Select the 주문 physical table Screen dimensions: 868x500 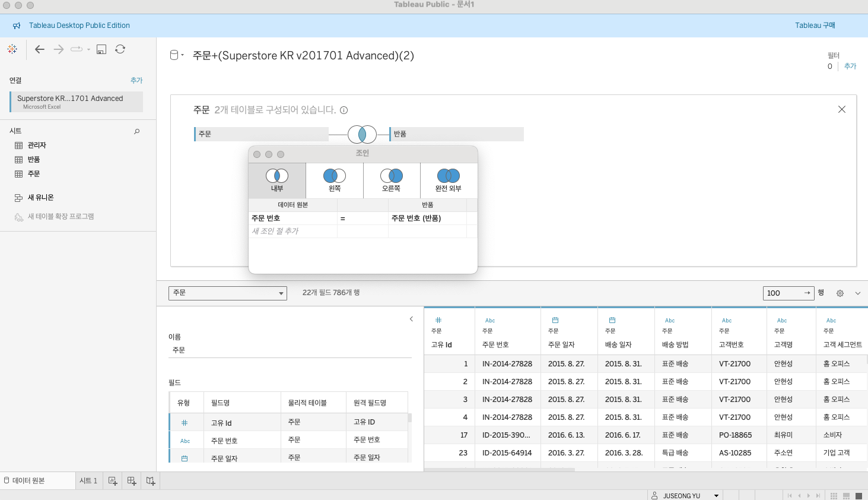[x=261, y=134]
